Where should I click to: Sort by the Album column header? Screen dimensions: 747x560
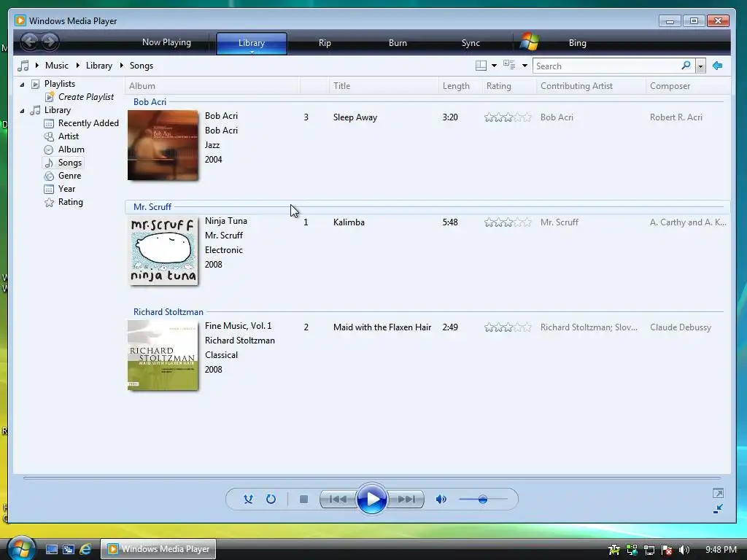tap(213, 86)
